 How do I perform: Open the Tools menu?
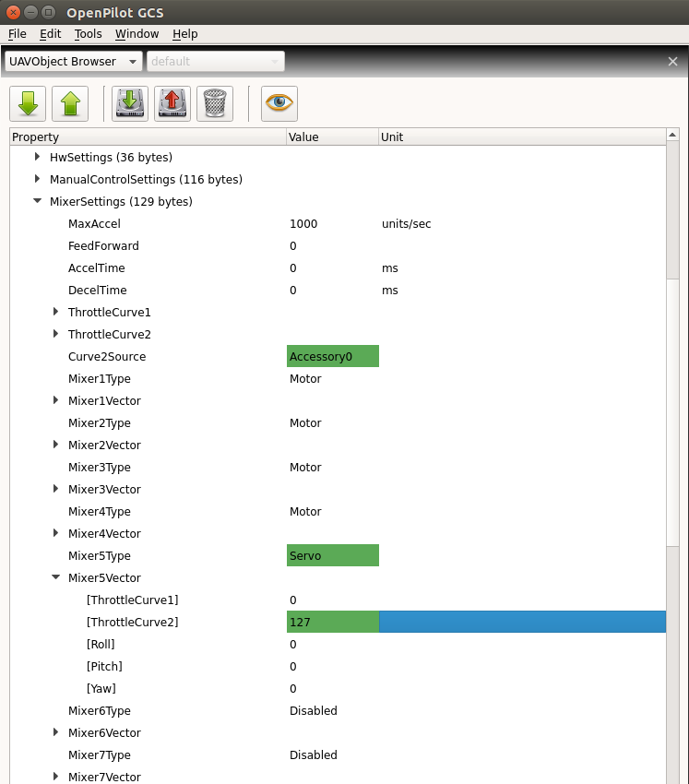click(x=88, y=34)
